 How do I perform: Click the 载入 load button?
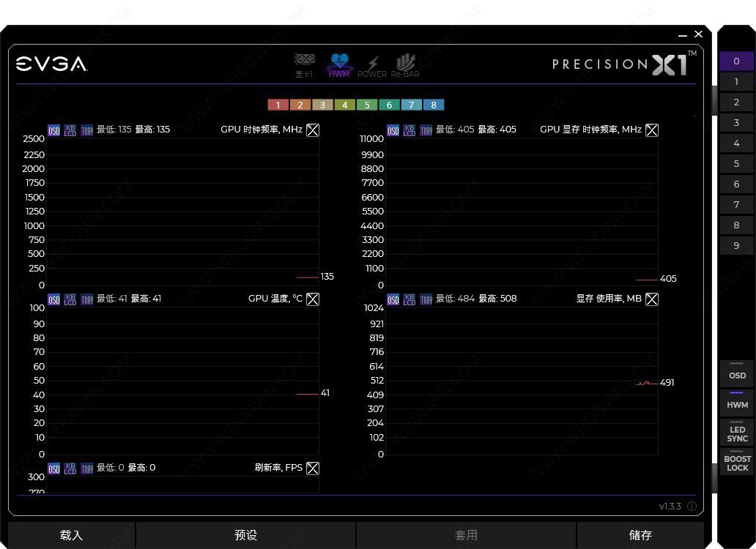pyautogui.click(x=71, y=536)
